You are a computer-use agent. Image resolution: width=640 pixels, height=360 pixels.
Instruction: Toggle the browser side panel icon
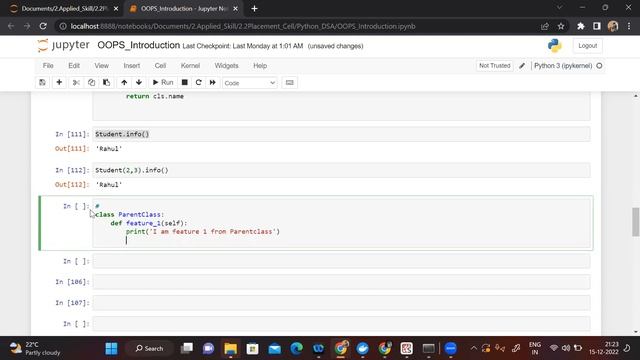[x=597, y=26]
